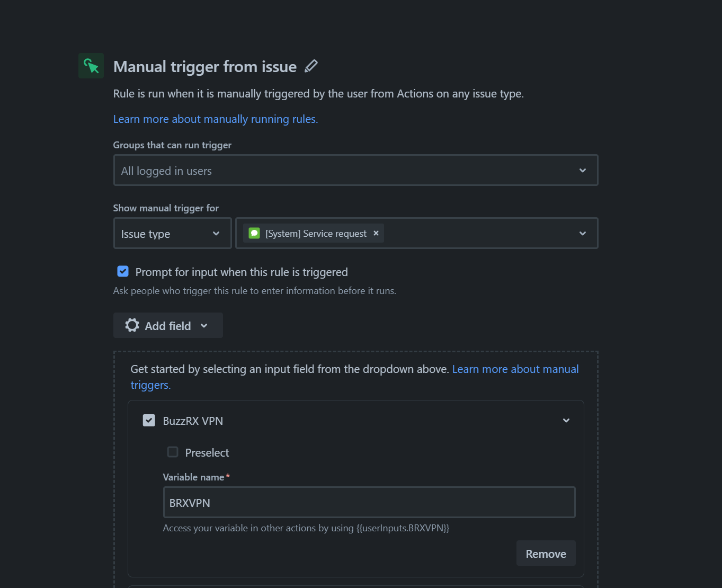Open the Issue type dropdown
The height and width of the screenshot is (588, 722).
click(x=173, y=233)
